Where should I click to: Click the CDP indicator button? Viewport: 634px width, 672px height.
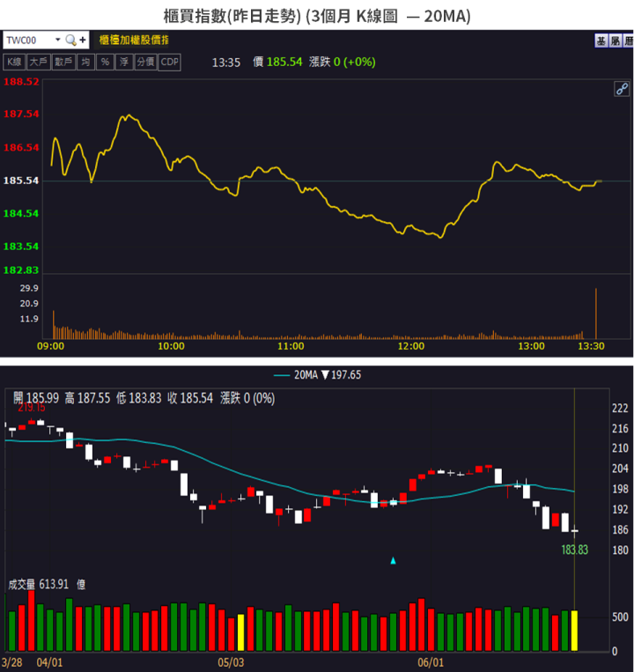click(x=169, y=62)
